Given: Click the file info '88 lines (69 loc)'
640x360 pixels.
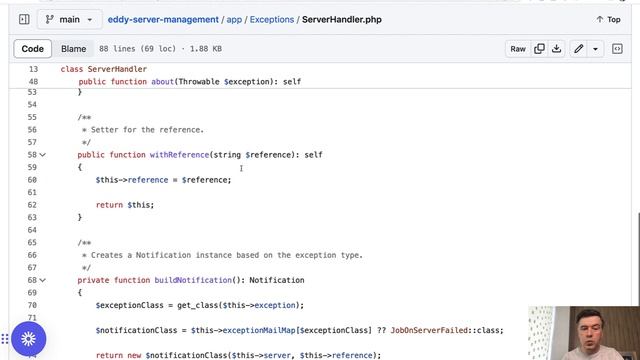Looking at the screenshot, I should (138, 49).
